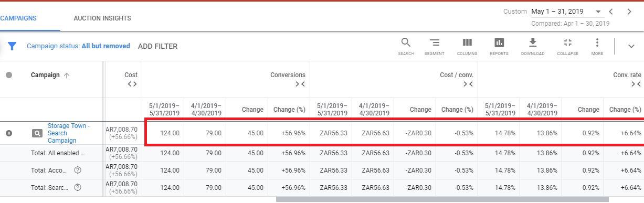The height and width of the screenshot is (203, 644).
Task: Switch to the Campaigns tab
Action: (x=18, y=18)
